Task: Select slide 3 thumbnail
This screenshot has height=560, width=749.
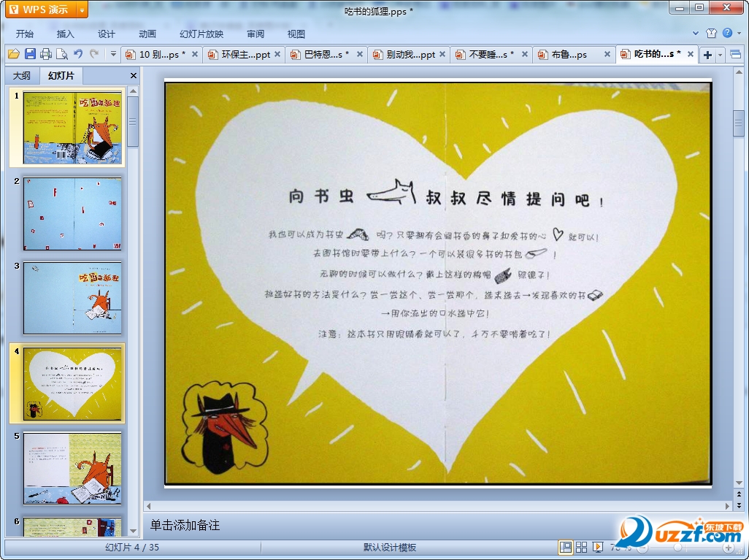Action: click(x=72, y=298)
